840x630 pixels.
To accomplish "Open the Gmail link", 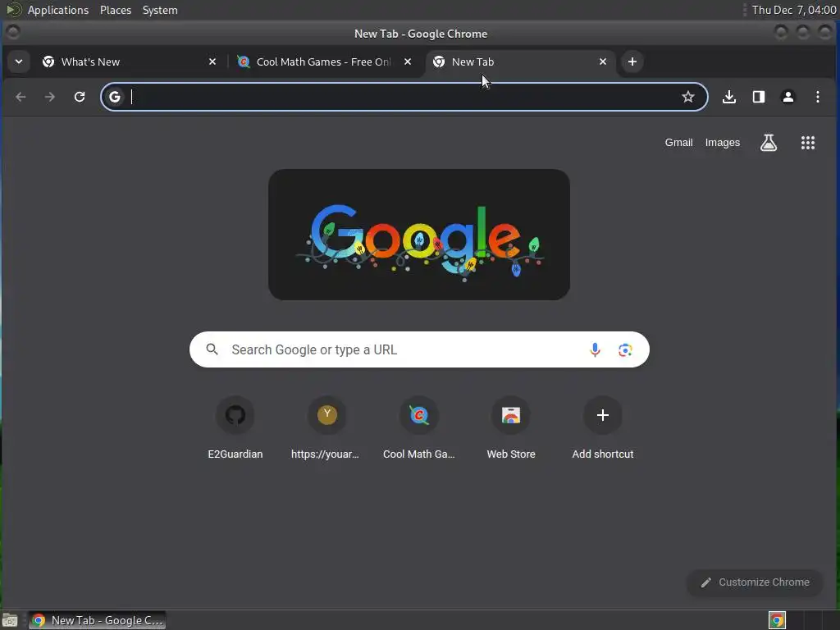I will point(678,143).
